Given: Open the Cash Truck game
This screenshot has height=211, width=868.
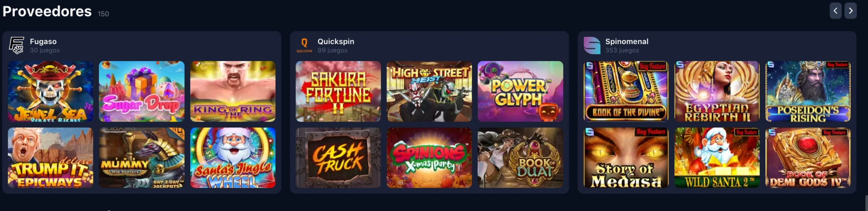Looking at the screenshot, I should click(x=338, y=158).
